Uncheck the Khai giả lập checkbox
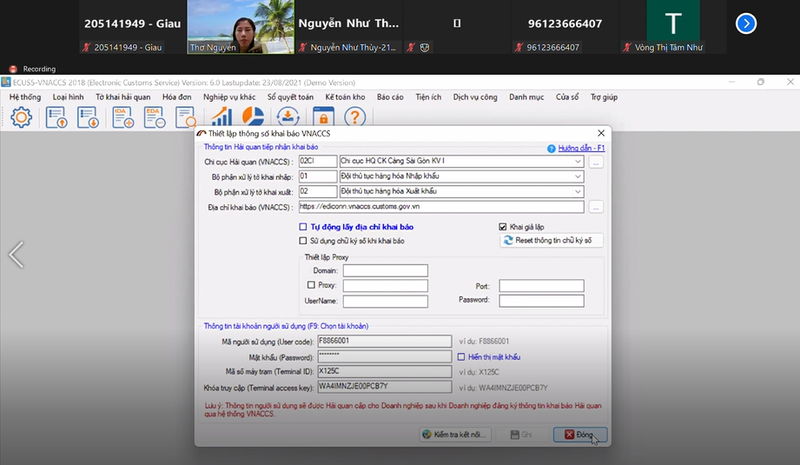Viewport: 800px width, 465px height. tap(502, 227)
